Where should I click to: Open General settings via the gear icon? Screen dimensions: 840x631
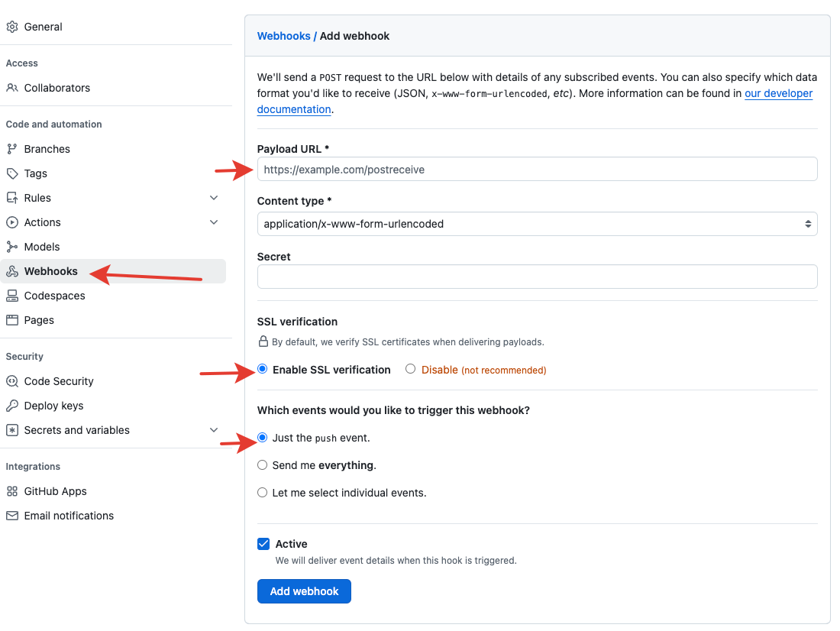tap(12, 26)
